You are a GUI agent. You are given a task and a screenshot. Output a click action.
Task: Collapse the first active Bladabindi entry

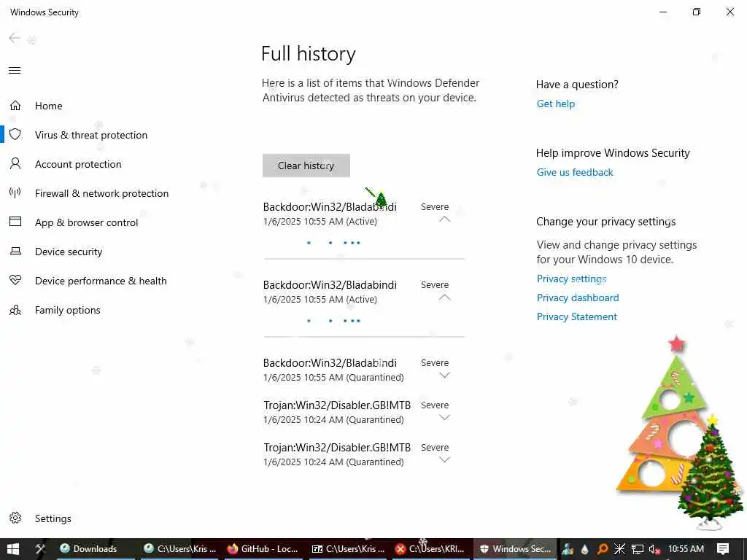(444, 219)
